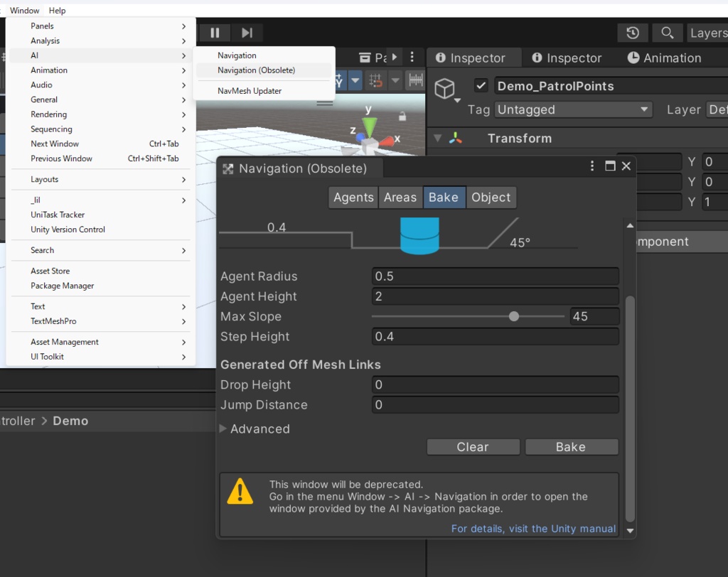Click the scroll up arrow in Navigation
Viewport: 728px width, 577px height.
click(630, 225)
